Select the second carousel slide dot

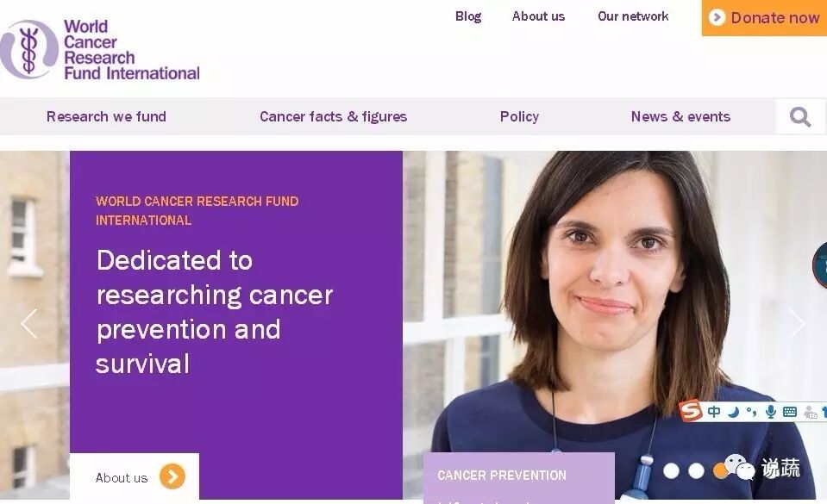(x=696, y=470)
